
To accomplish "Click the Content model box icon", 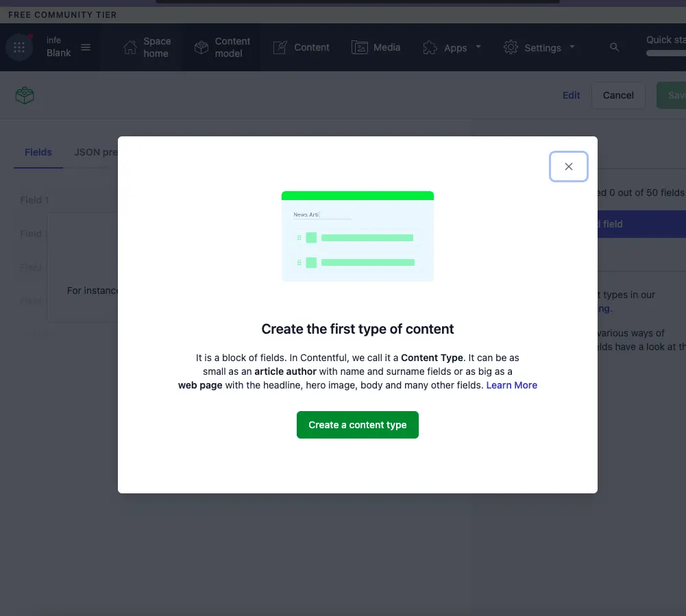I will click(201, 47).
